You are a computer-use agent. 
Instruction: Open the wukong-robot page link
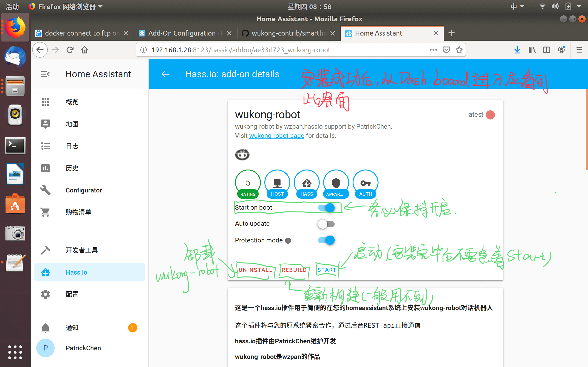click(x=277, y=136)
